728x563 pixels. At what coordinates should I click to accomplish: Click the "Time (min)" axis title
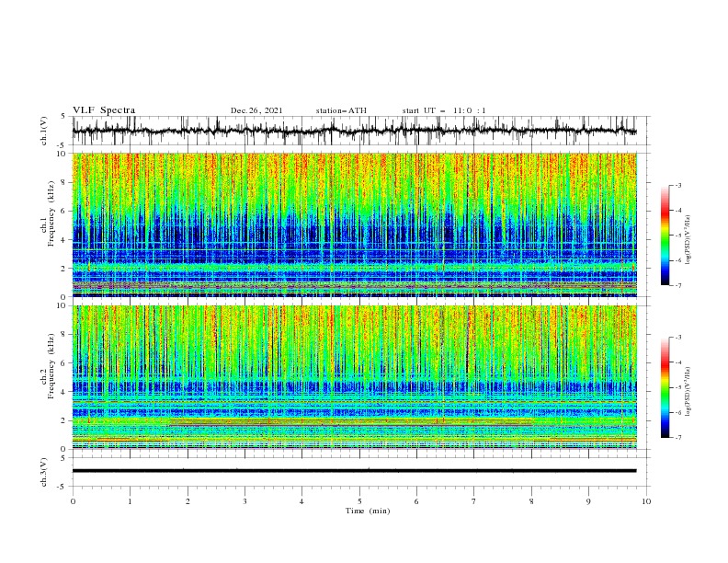[x=368, y=511]
